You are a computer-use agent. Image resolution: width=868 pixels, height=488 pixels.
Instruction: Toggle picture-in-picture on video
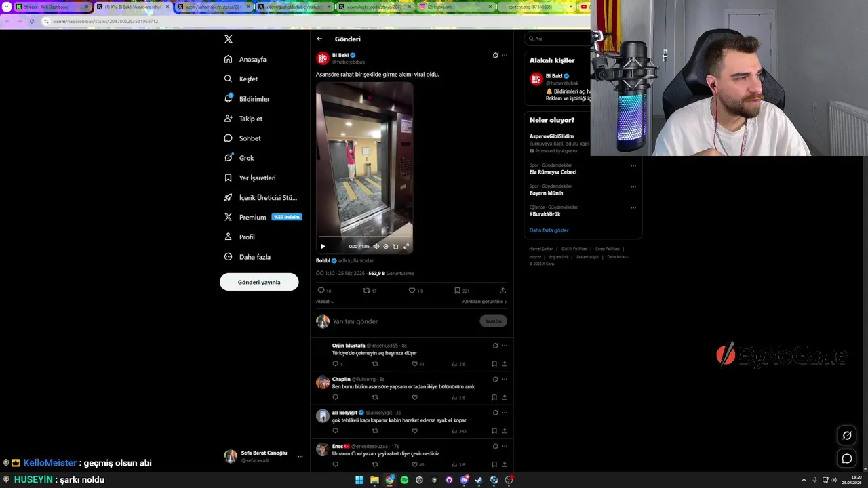pos(396,246)
